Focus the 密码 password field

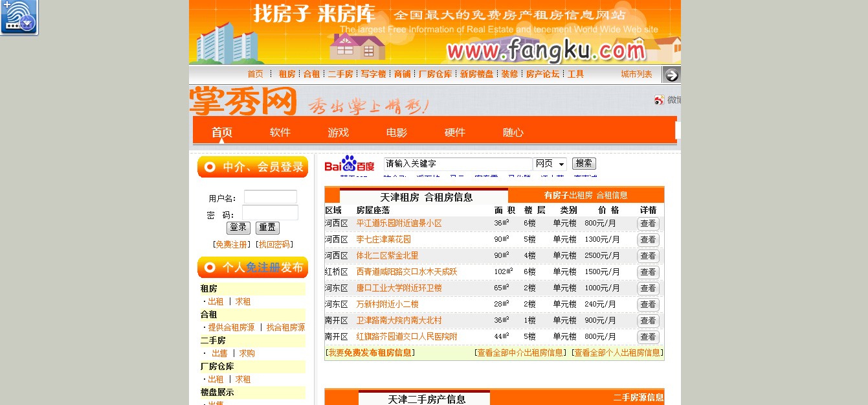[271, 213]
